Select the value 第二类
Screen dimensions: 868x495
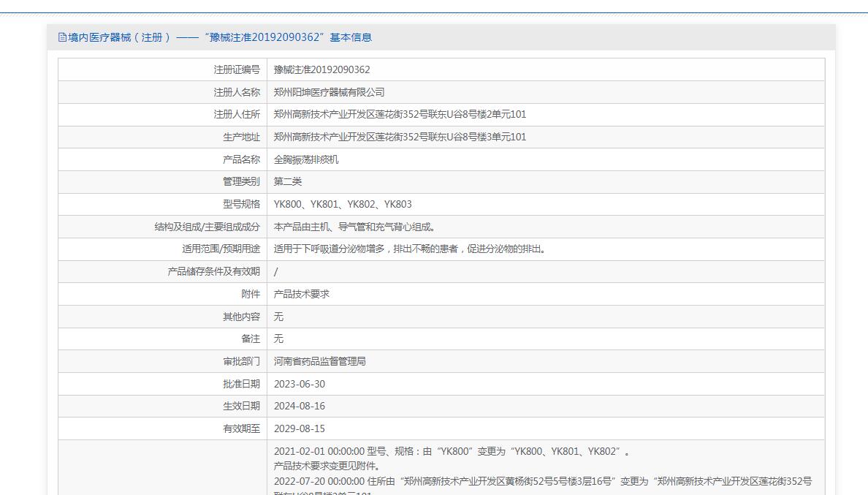coord(288,181)
